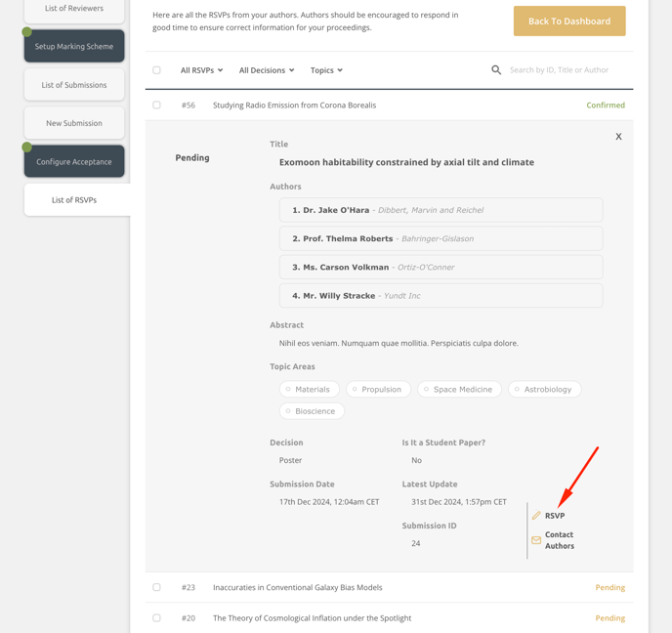Open the All RSVPs dropdown

201,70
